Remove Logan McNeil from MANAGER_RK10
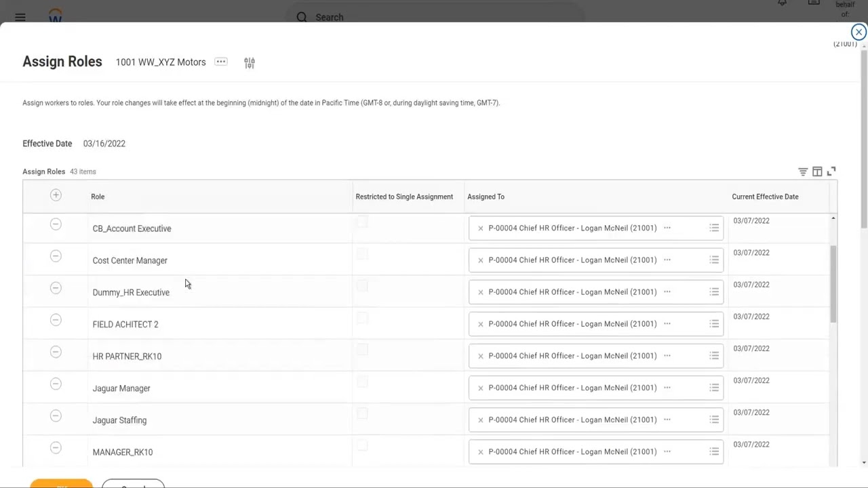Viewport: 868px width, 488px height. point(481,452)
